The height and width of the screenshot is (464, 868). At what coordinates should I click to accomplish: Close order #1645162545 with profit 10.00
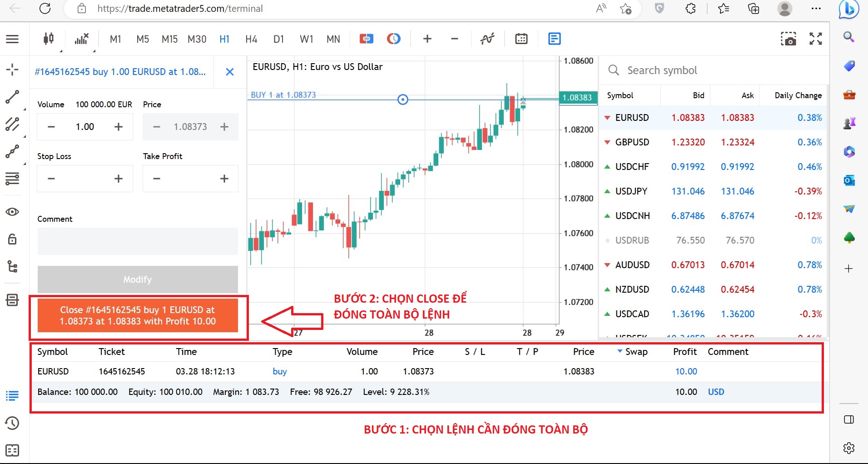coord(138,315)
